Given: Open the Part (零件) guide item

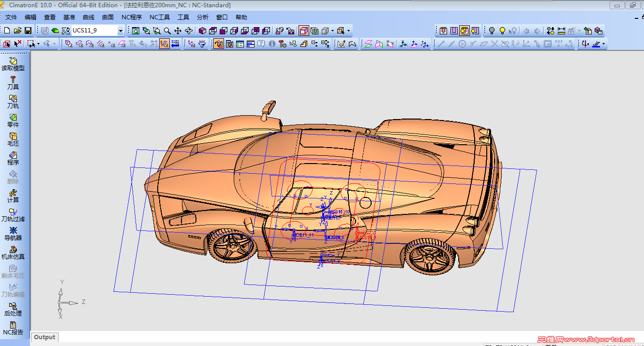Looking at the screenshot, I should 13,120.
